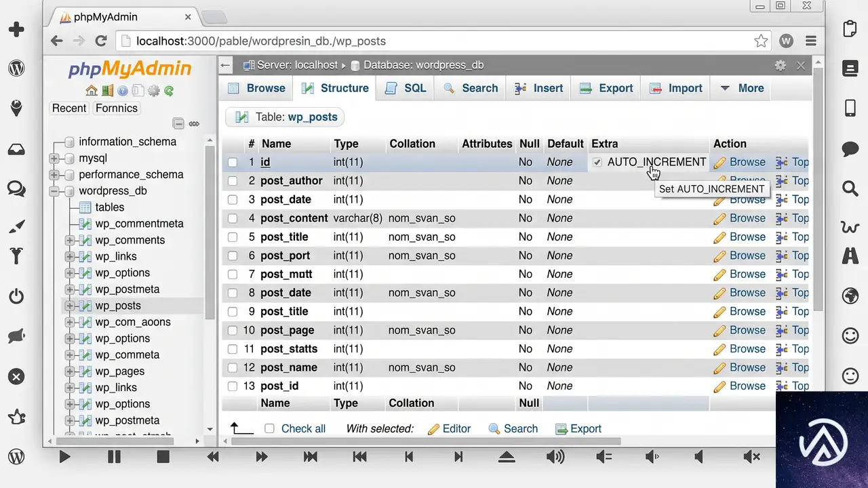Screen dimensions: 868x488
Task: Expand the wp_pages table node
Action: (x=70, y=371)
